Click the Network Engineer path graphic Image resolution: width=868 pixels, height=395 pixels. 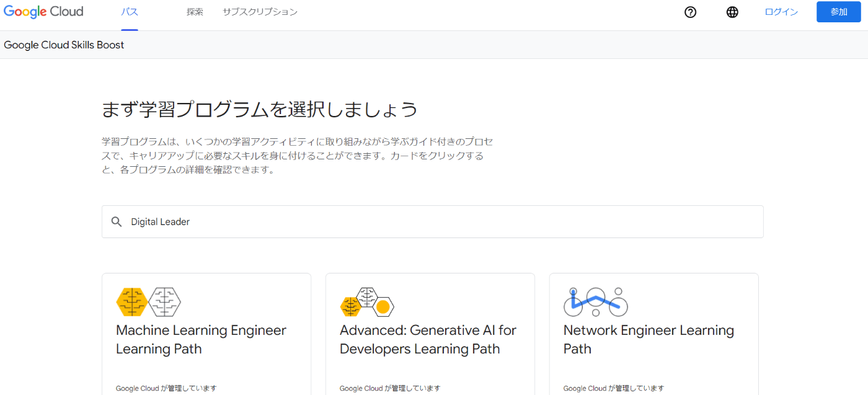click(x=596, y=302)
